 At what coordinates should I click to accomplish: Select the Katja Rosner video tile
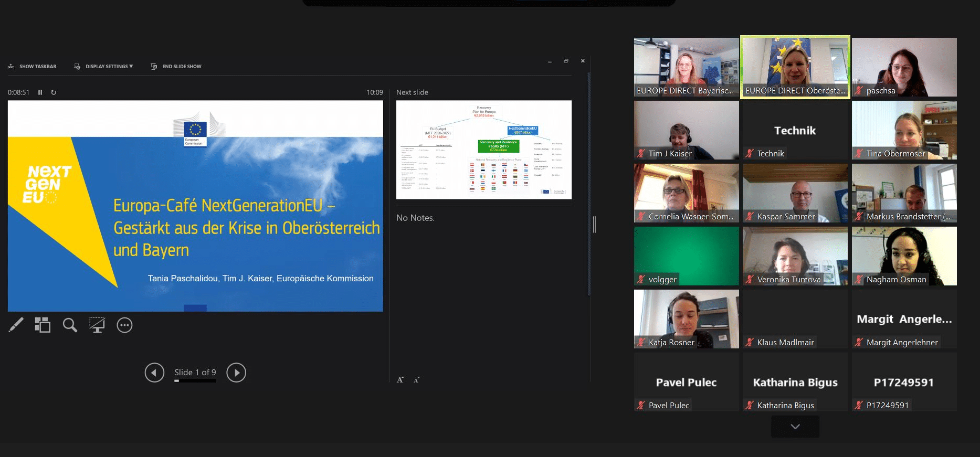(687, 319)
